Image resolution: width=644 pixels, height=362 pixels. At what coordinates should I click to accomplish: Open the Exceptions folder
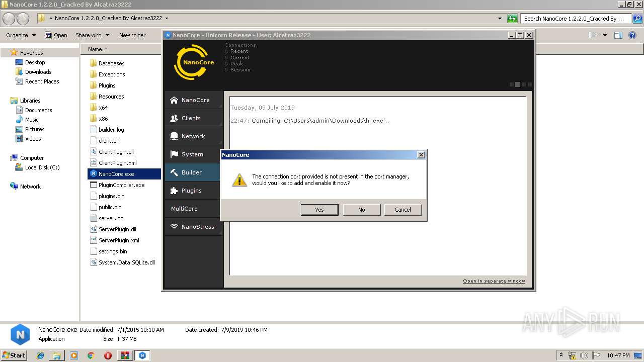click(107, 74)
